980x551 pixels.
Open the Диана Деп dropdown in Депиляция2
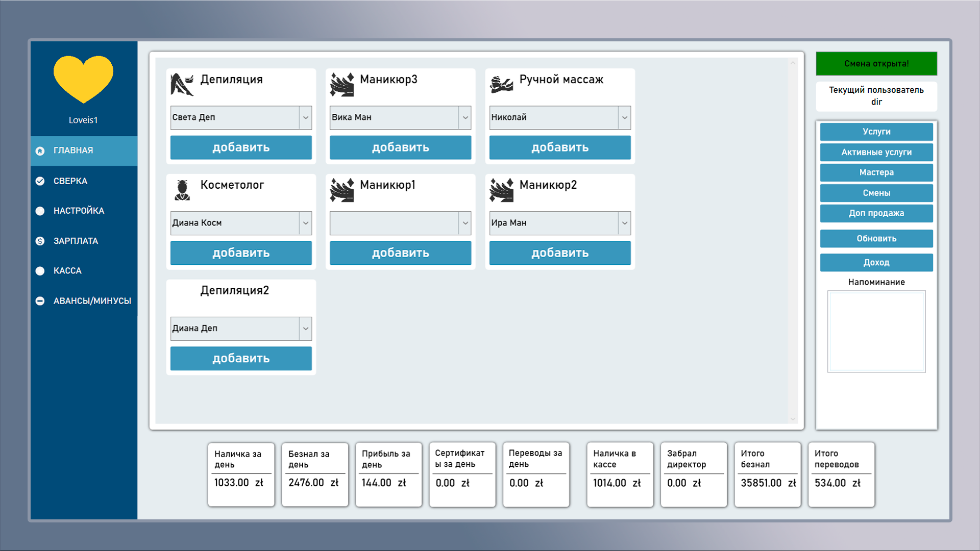[x=305, y=328]
